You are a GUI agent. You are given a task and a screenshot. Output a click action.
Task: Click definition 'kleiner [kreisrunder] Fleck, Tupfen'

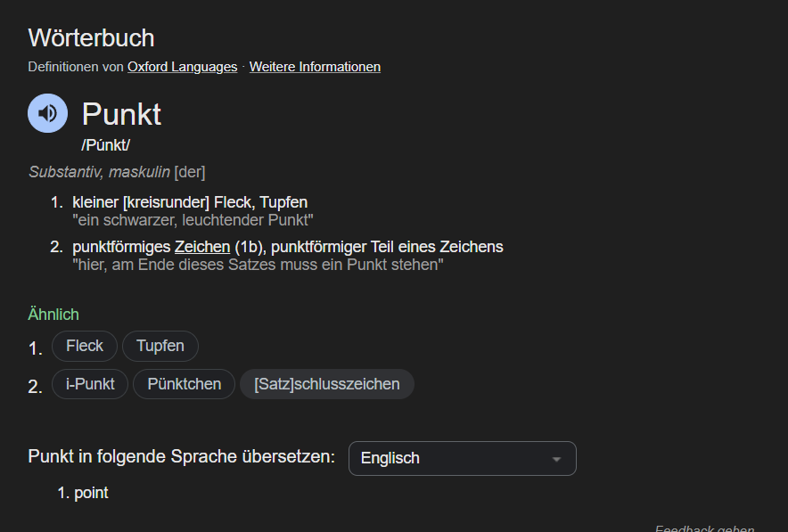pos(190,202)
